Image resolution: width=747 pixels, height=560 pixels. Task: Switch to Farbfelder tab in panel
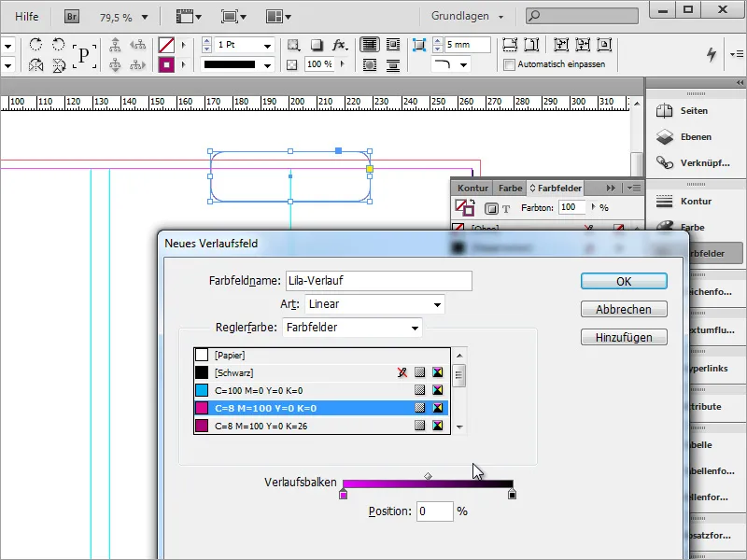[556, 189]
